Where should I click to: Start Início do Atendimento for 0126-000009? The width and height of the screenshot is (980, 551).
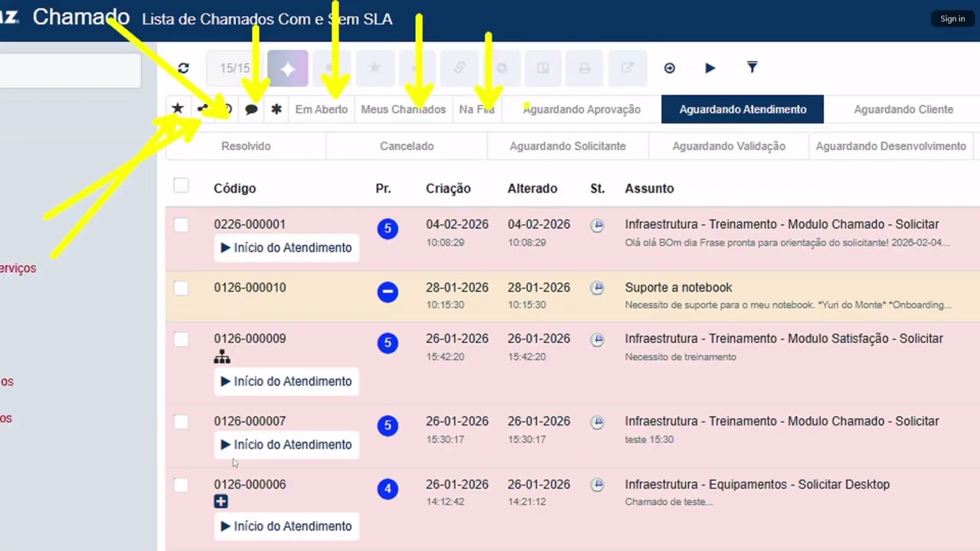pyautogui.click(x=286, y=381)
